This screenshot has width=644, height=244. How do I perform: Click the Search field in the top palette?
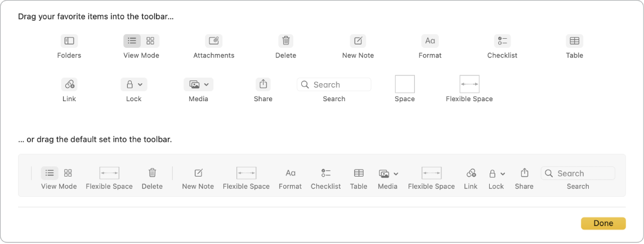coord(334,84)
